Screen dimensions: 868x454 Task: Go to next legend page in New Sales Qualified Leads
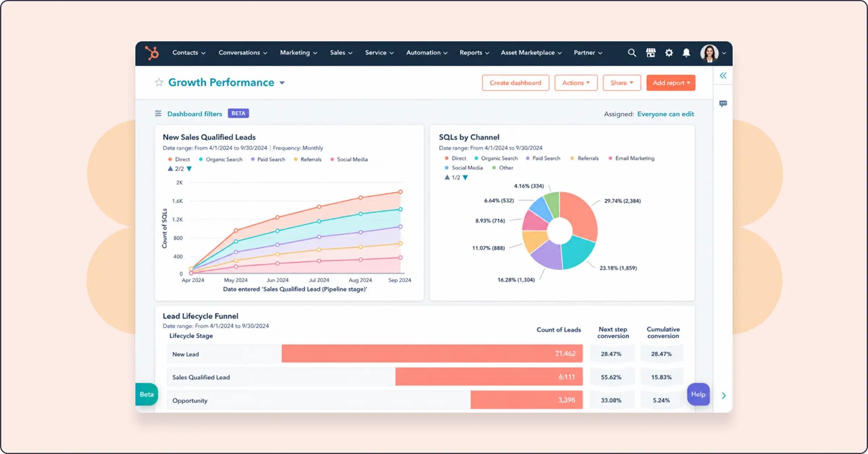pos(189,169)
